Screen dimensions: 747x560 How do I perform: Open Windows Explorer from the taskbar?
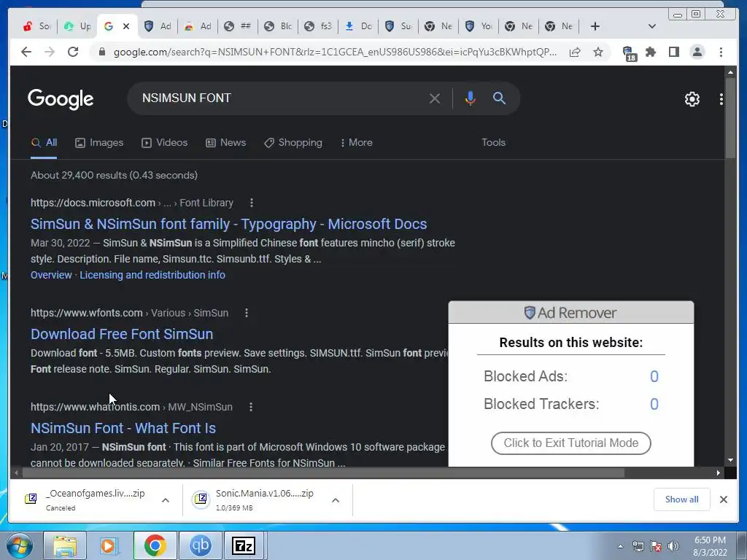pos(65,545)
